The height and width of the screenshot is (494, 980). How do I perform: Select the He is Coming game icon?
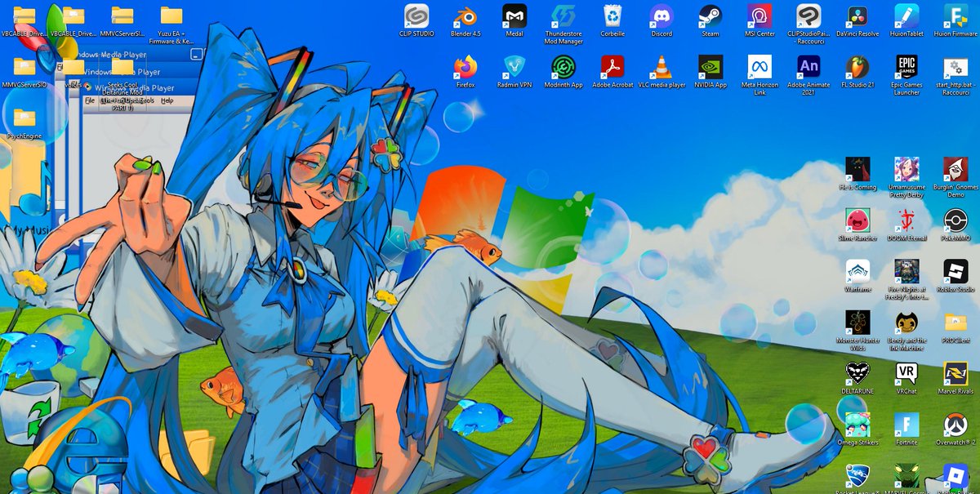pos(857,169)
